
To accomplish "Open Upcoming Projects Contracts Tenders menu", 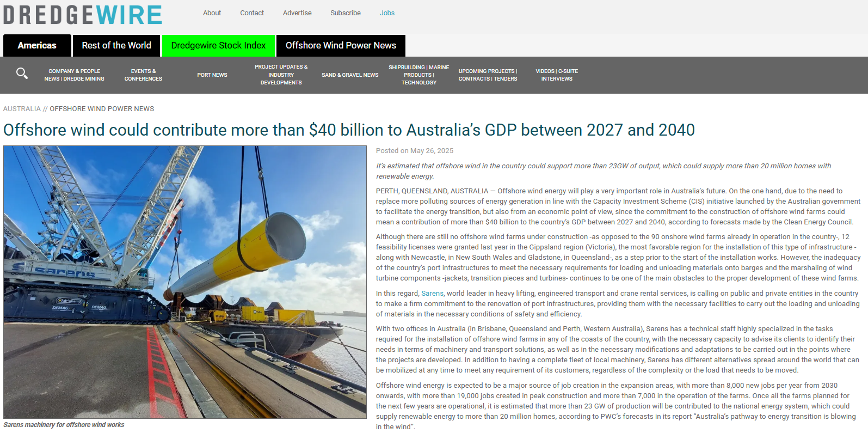I will (x=488, y=75).
